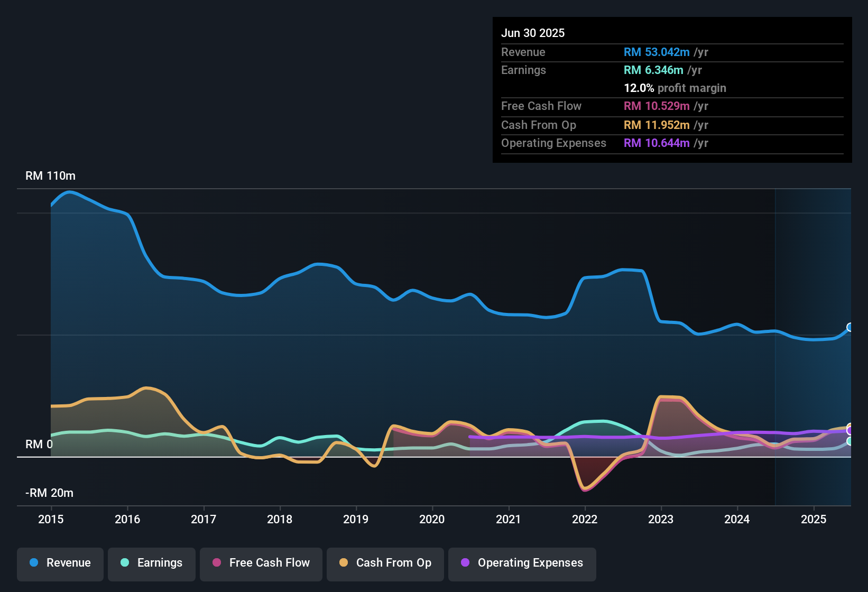Hide the Cash From Op series
The image size is (868, 592).
tap(385, 563)
